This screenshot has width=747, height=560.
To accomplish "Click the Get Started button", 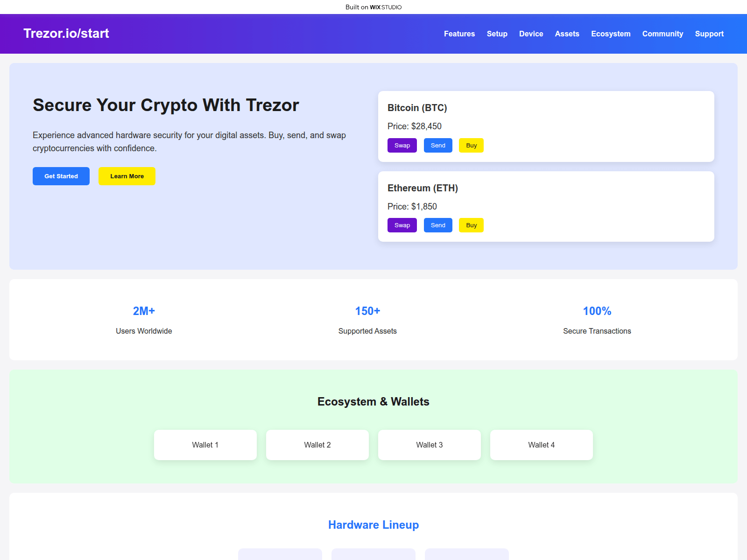I will tap(61, 176).
